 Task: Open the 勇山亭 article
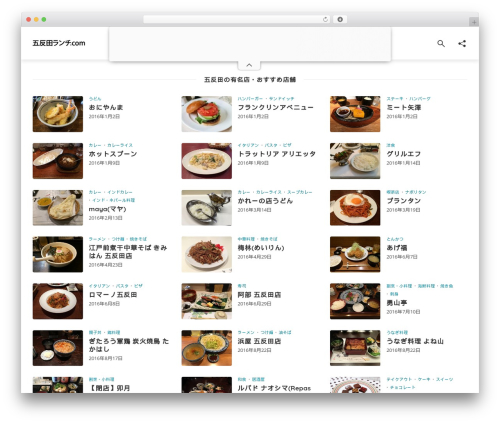click(x=397, y=303)
